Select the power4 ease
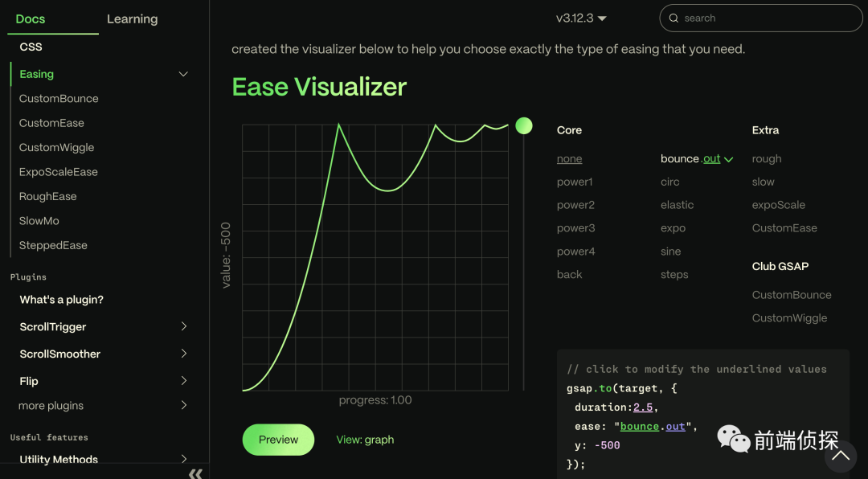The image size is (868, 479). point(575,252)
